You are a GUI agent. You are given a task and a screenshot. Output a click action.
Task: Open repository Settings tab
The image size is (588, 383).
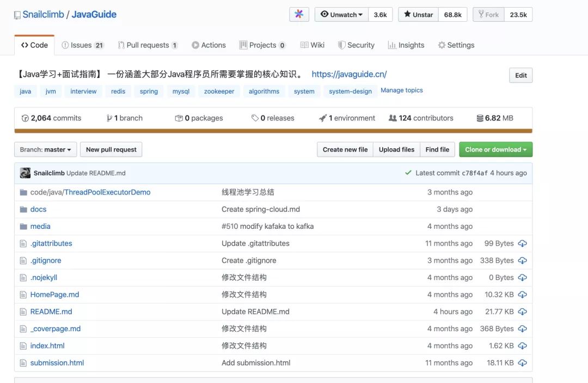(456, 45)
